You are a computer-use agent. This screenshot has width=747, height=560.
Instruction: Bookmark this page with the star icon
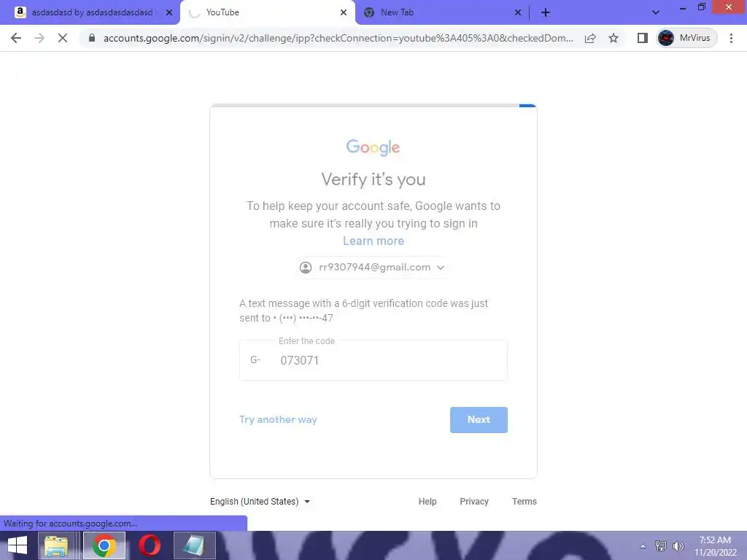tap(613, 38)
